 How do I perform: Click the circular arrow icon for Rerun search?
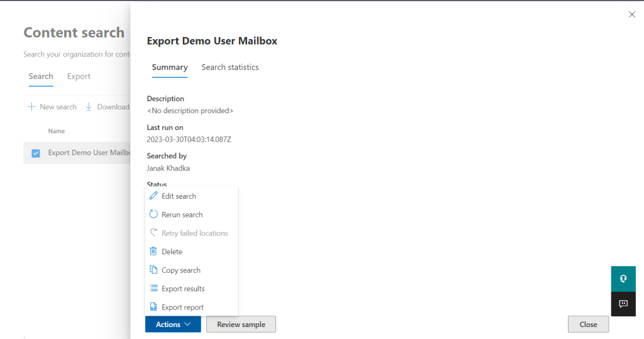pos(153,214)
